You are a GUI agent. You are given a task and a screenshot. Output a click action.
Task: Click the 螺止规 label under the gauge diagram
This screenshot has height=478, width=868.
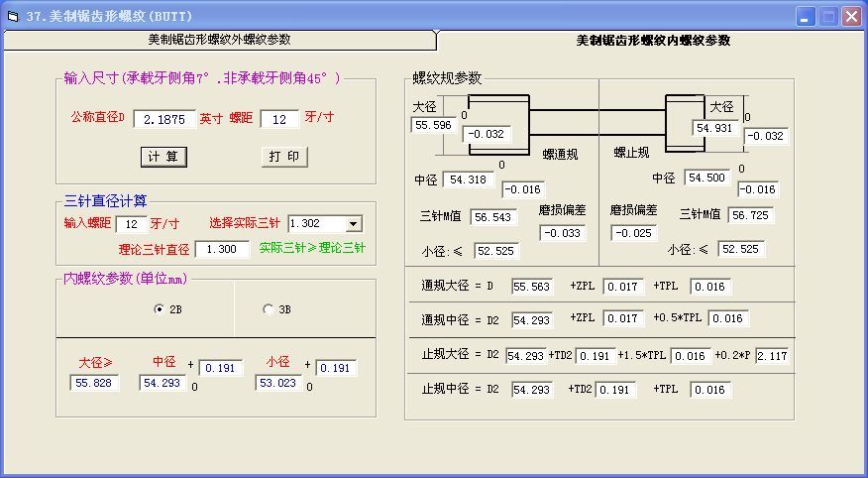[631, 153]
